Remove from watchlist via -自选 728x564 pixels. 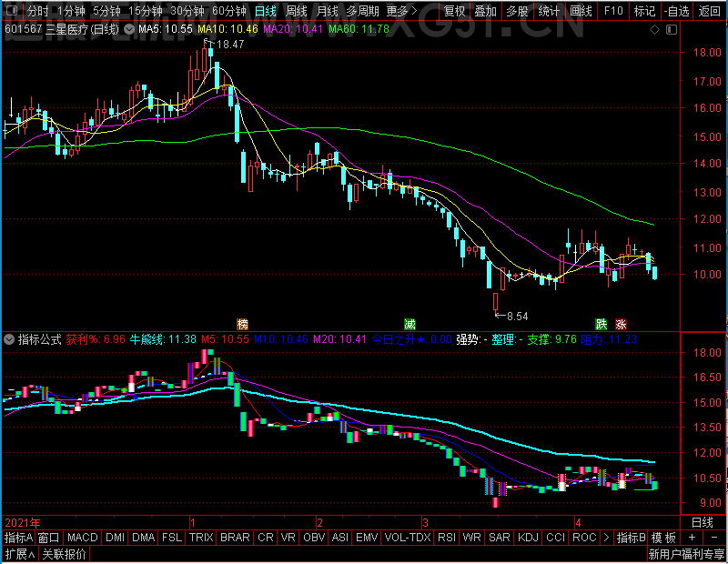point(676,11)
